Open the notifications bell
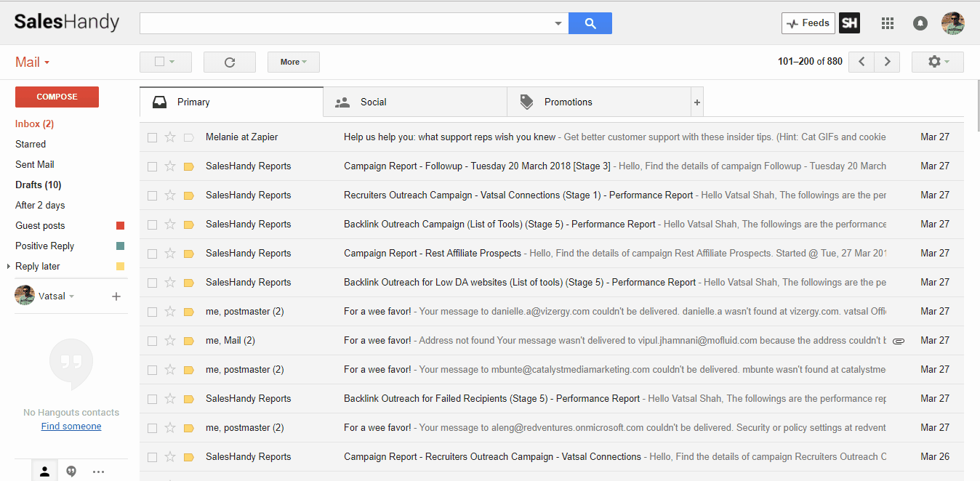Image resolution: width=980 pixels, height=481 pixels. (920, 23)
